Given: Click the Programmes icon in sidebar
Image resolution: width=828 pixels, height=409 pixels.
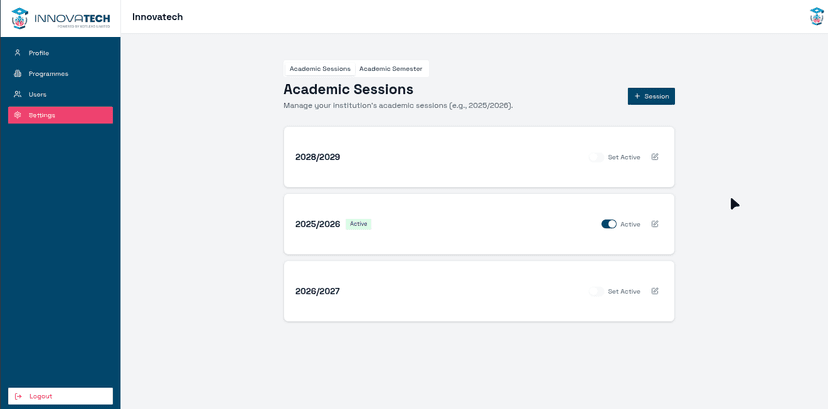Looking at the screenshot, I should [18, 74].
